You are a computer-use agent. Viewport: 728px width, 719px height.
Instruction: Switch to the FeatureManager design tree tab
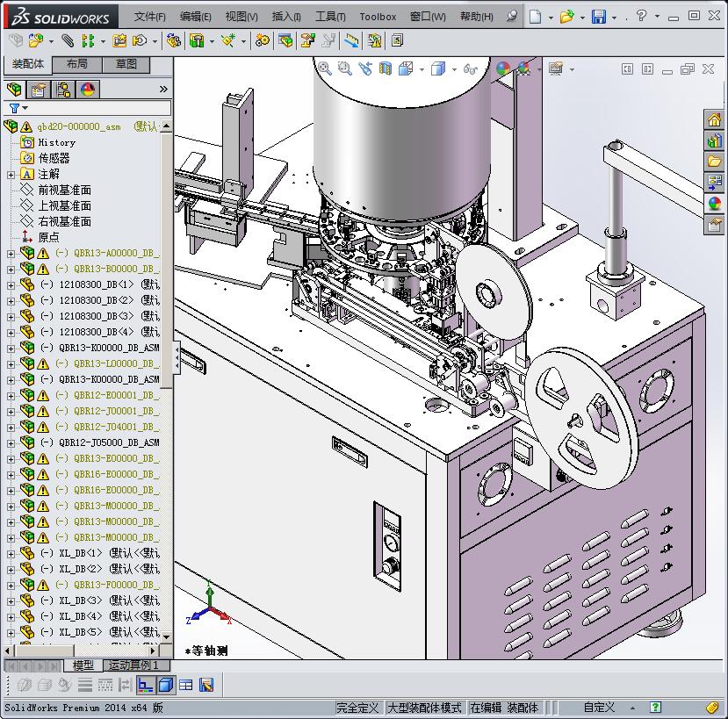(14, 89)
